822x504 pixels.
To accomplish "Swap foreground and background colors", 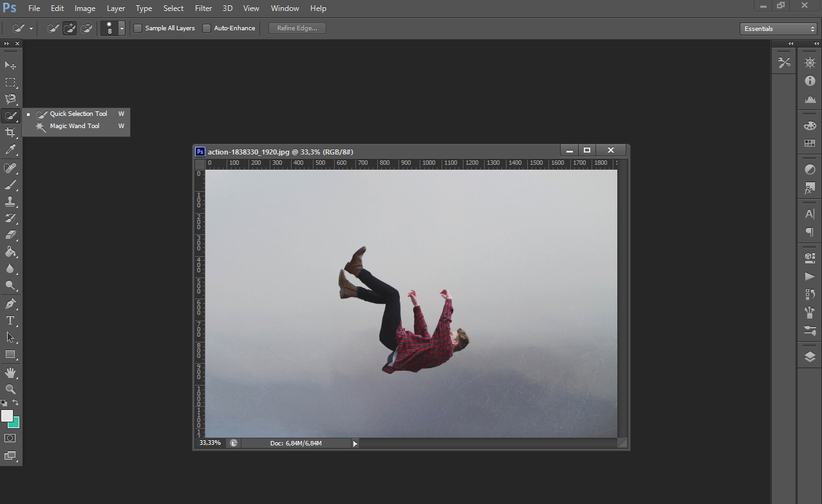I will [x=16, y=403].
